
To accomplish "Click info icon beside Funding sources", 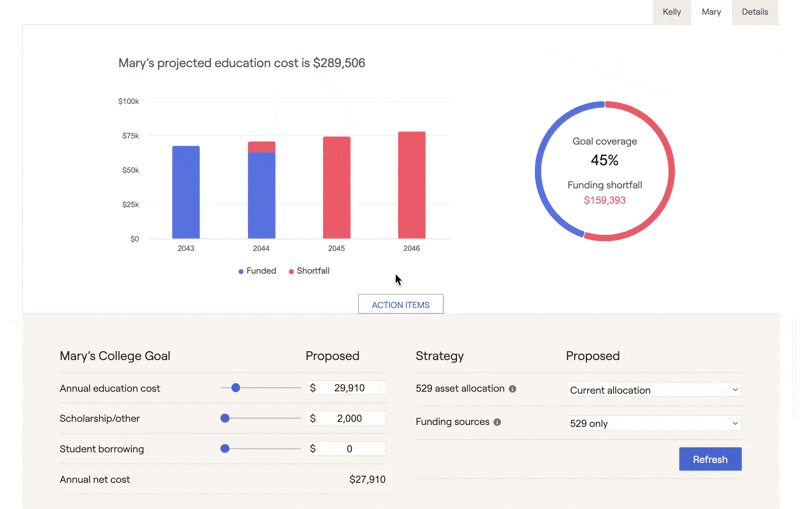I will (497, 422).
